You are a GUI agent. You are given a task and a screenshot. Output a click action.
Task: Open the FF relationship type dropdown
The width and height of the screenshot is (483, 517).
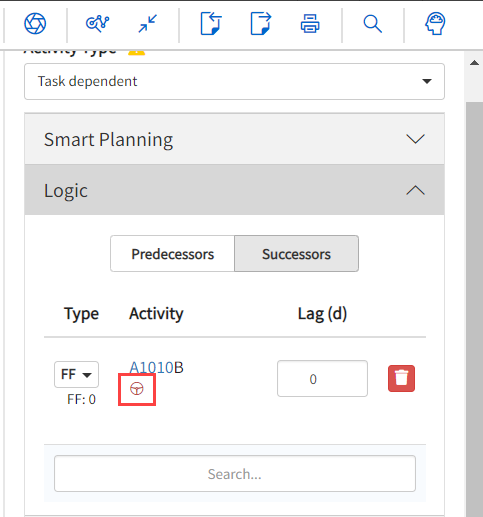pyautogui.click(x=76, y=374)
